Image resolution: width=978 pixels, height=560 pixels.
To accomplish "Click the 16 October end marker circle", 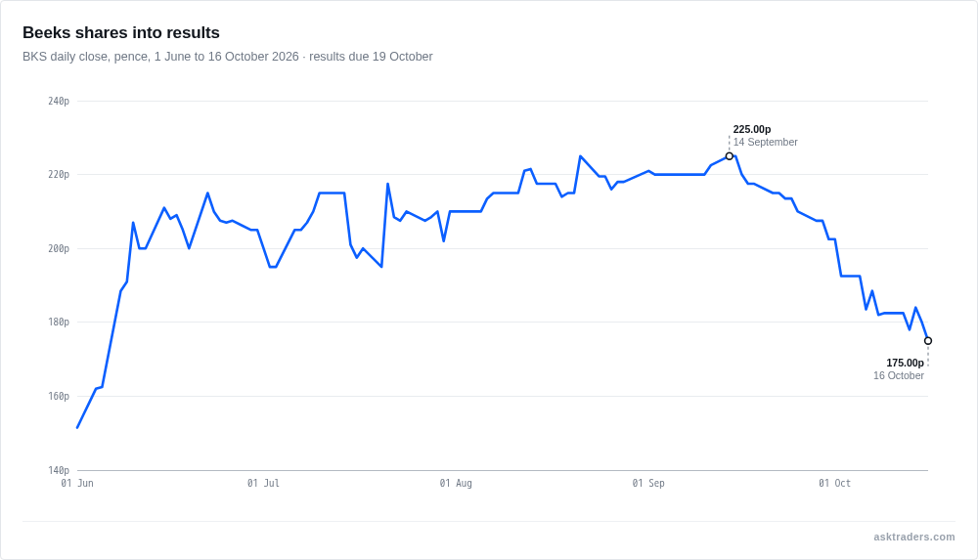I will click(x=928, y=340).
